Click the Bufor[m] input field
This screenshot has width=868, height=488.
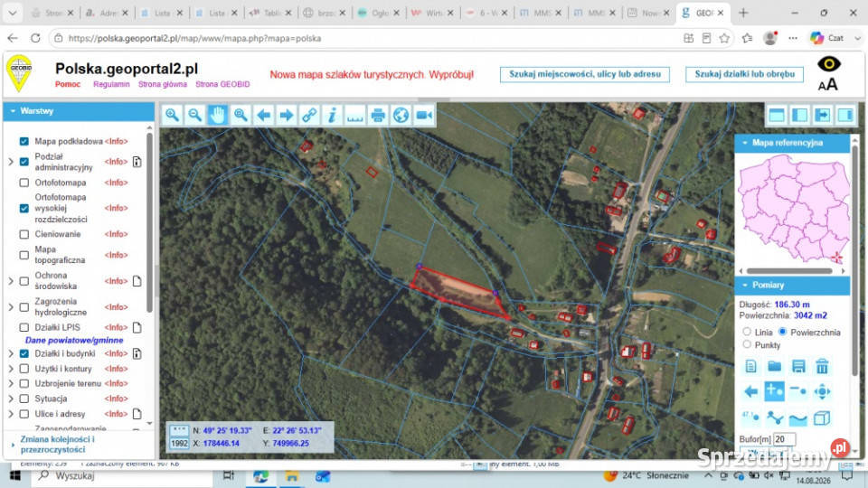tap(784, 439)
